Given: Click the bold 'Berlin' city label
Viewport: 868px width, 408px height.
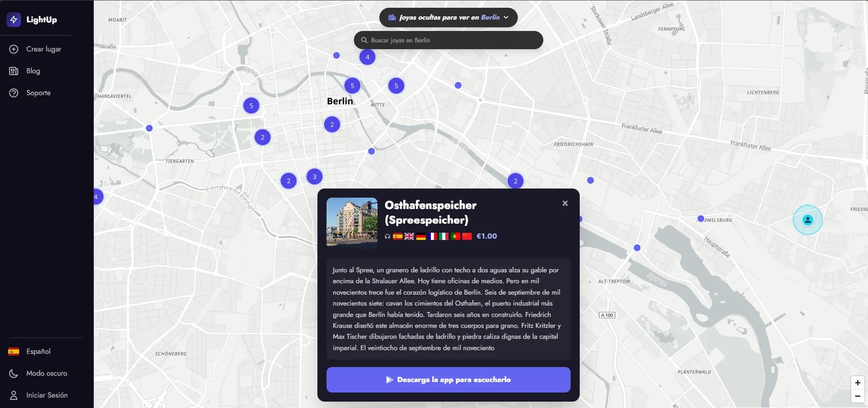Looking at the screenshot, I should click(340, 101).
